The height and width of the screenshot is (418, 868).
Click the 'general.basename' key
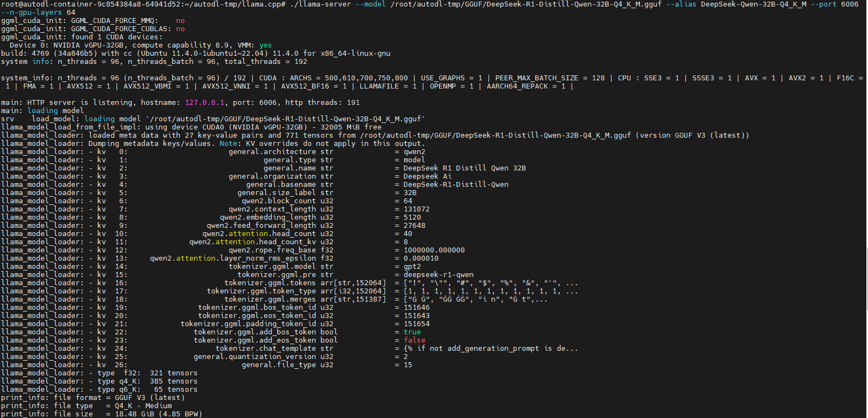[x=281, y=185]
